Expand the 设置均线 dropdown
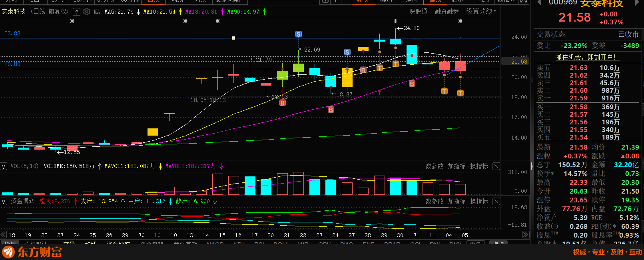 [481, 12]
